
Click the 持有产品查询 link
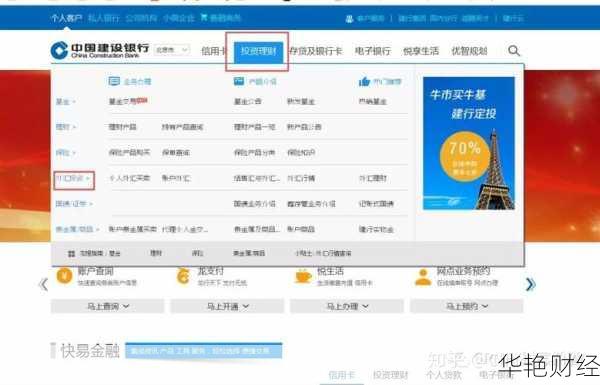coord(183,127)
